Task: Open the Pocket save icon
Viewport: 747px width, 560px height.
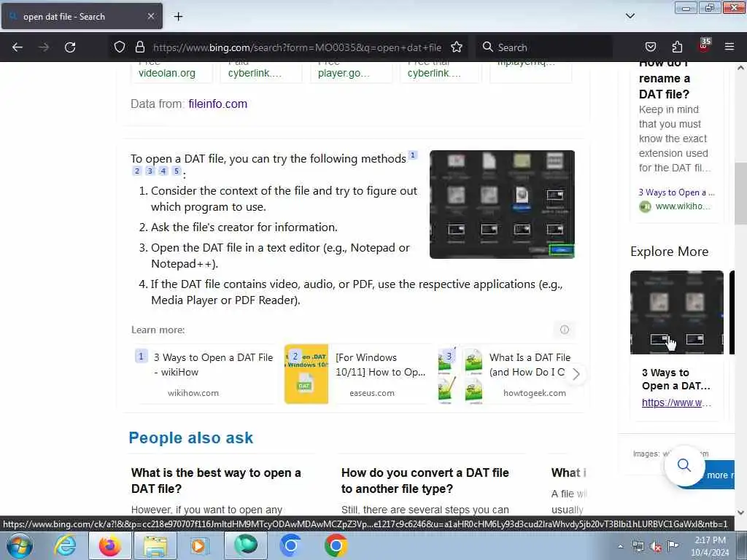Action: coord(651,47)
